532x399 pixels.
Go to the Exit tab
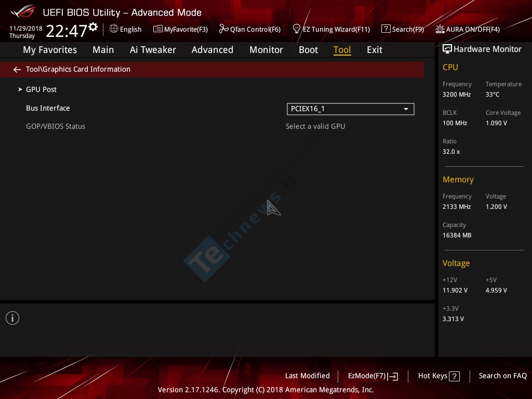pos(375,50)
